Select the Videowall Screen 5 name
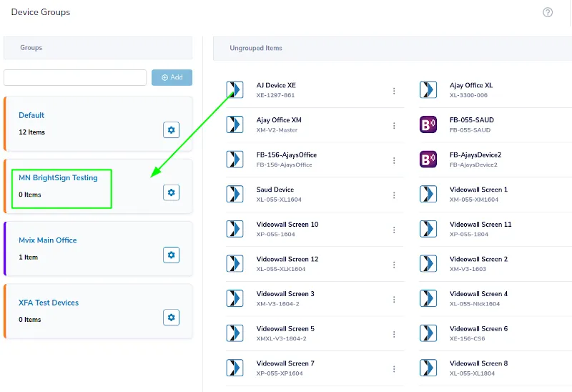This screenshot has height=392, width=572. tap(285, 328)
